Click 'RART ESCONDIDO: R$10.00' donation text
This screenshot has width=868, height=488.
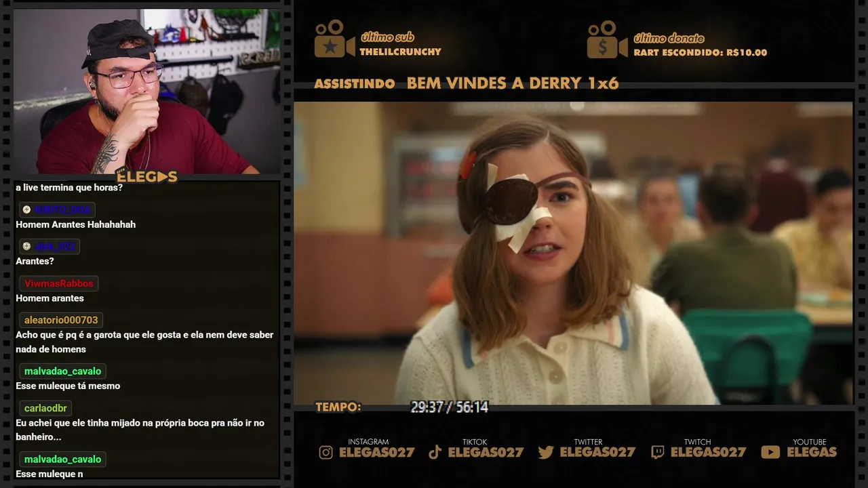pyautogui.click(x=701, y=52)
